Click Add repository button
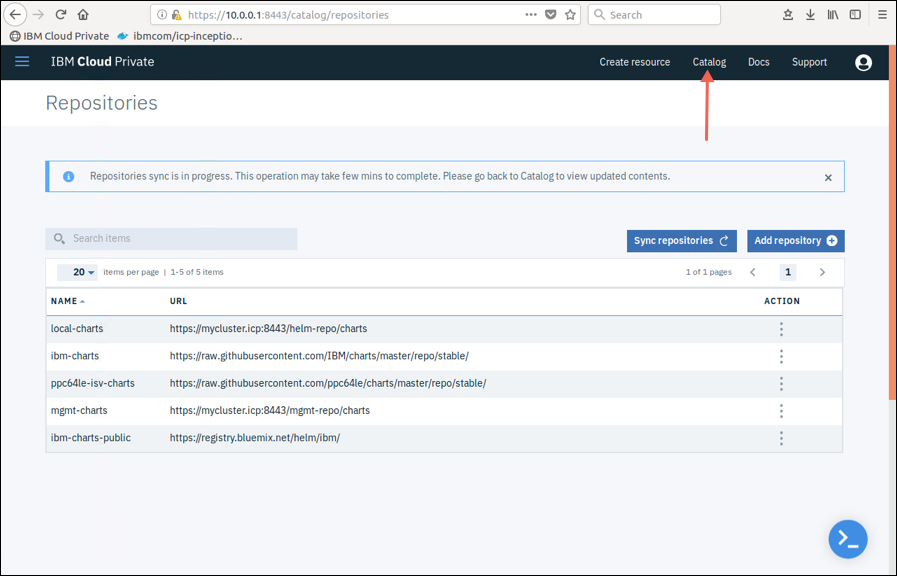The height and width of the screenshot is (576, 897). click(795, 241)
